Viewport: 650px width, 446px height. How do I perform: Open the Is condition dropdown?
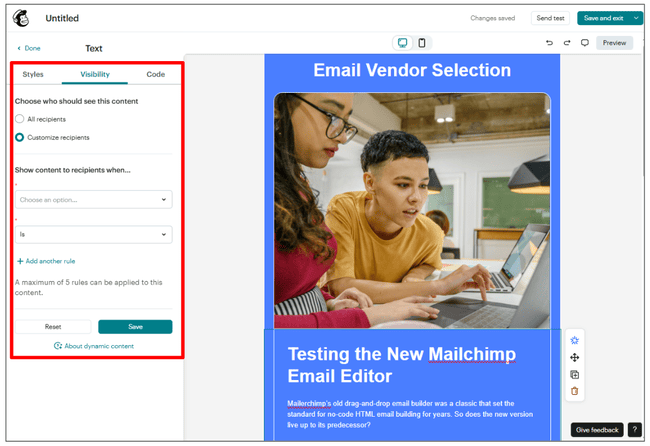click(94, 234)
